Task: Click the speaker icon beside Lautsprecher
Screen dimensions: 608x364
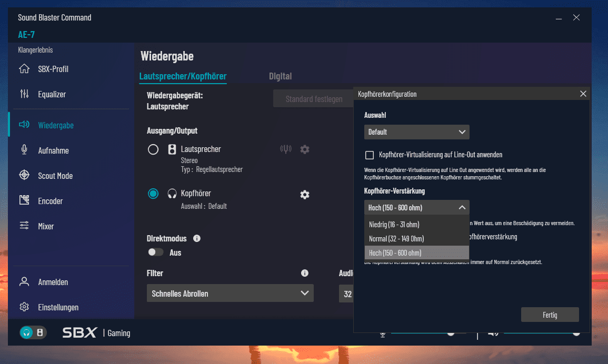Action: pyautogui.click(x=172, y=149)
